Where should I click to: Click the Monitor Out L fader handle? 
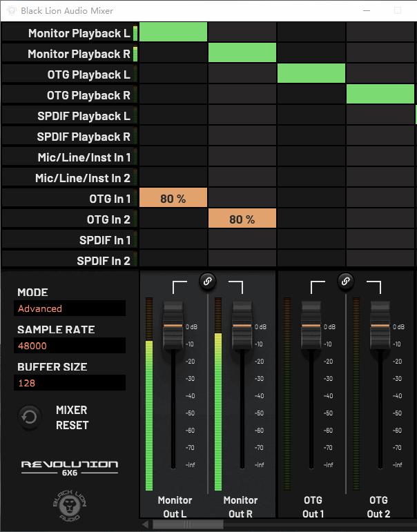pyautogui.click(x=173, y=324)
